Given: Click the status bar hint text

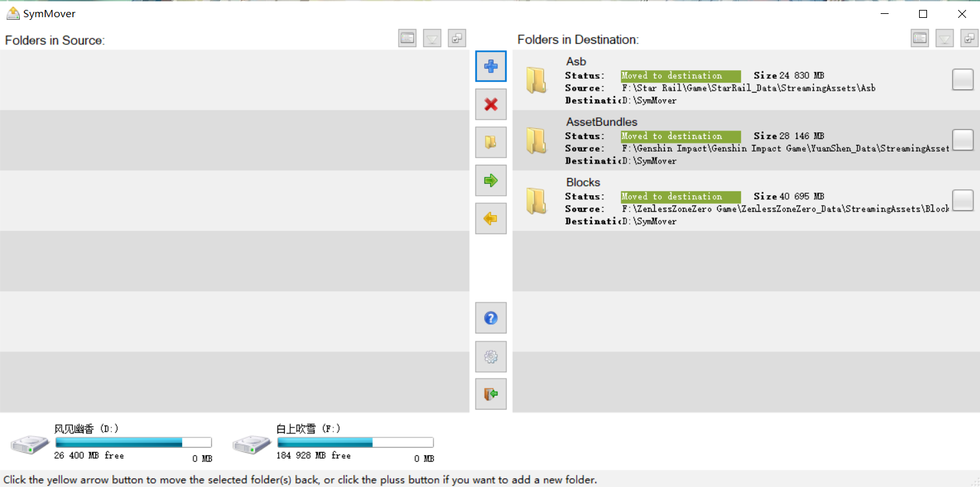Looking at the screenshot, I should (x=300, y=480).
